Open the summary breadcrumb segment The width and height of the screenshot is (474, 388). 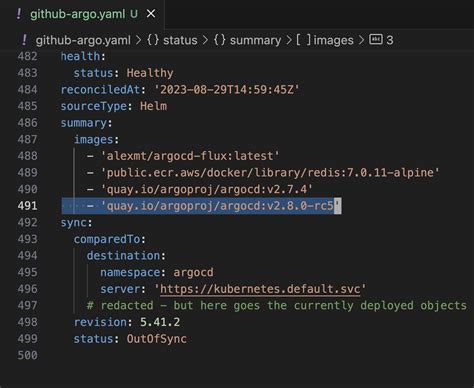pos(255,40)
